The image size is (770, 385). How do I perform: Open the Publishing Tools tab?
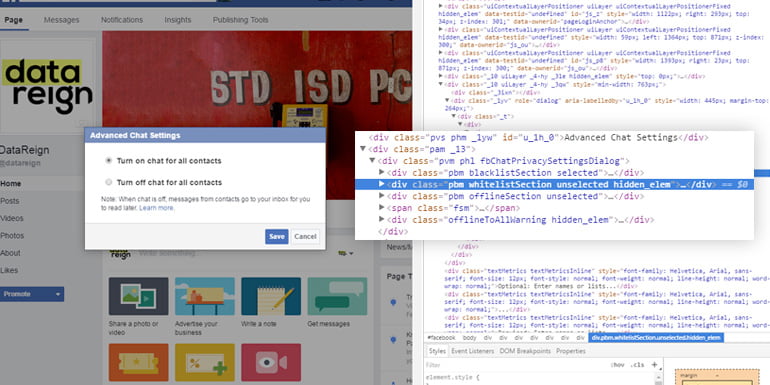point(241,20)
